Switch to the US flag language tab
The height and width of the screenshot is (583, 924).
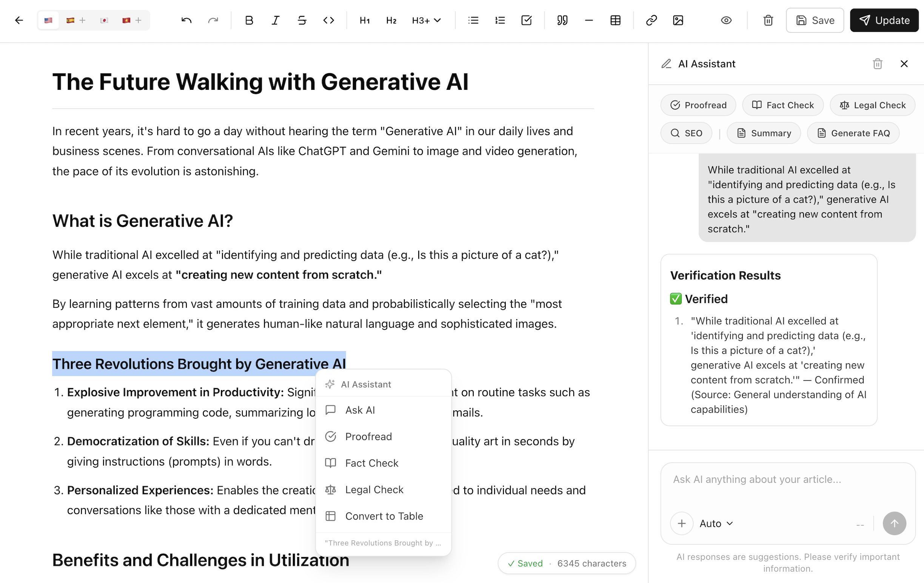click(x=48, y=20)
